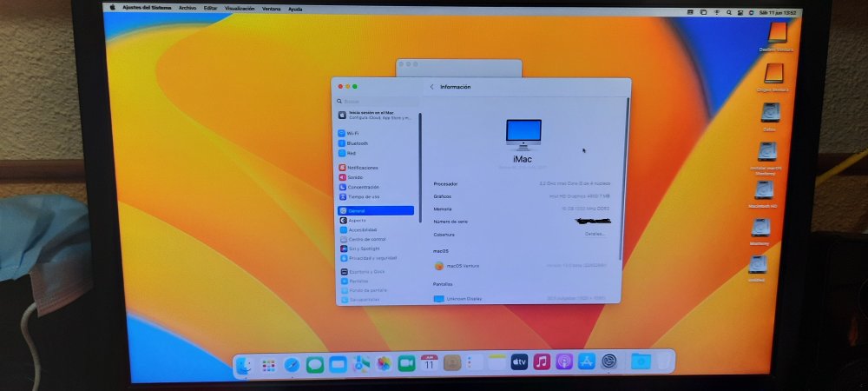This screenshot has height=391, width=868.
Task: Open the Visualización menu
Action: click(240, 9)
